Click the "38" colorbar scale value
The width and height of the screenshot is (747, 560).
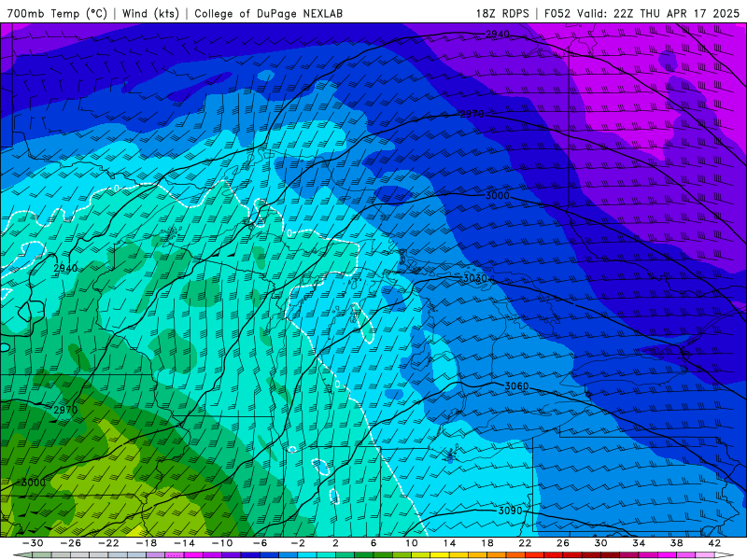pyautogui.click(x=676, y=543)
